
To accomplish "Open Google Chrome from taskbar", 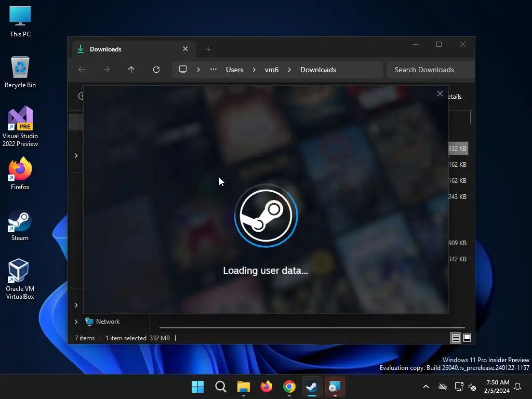I will click(x=289, y=387).
